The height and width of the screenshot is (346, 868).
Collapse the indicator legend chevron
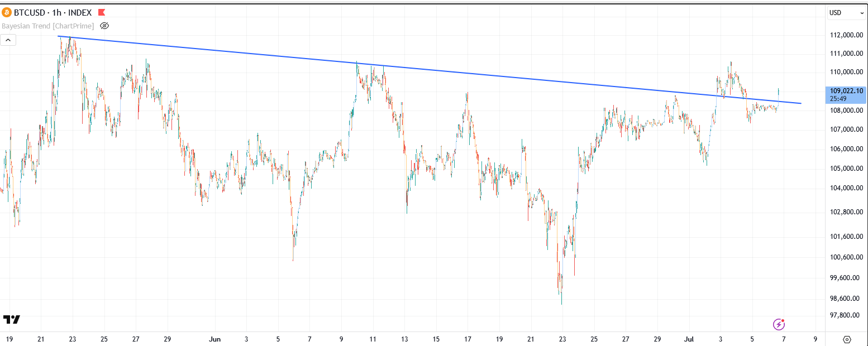9,40
